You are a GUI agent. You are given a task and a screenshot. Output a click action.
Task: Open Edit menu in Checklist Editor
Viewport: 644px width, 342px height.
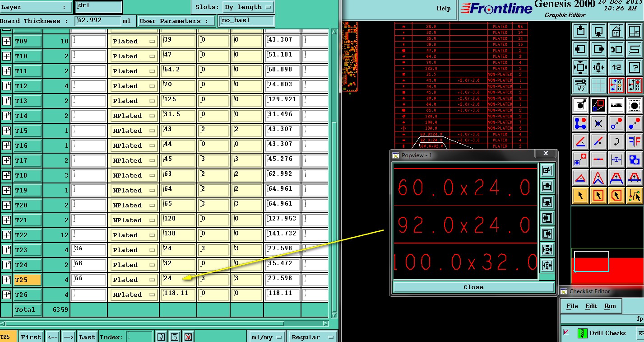(x=591, y=306)
